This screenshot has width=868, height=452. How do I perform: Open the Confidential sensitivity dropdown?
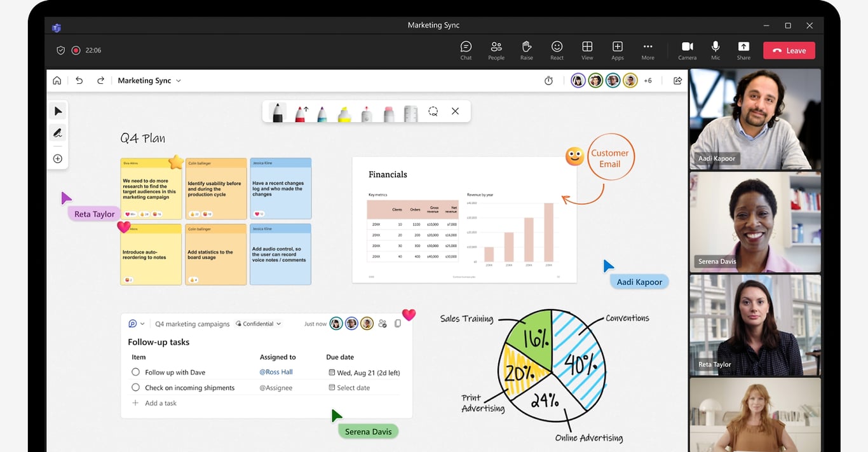259,324
